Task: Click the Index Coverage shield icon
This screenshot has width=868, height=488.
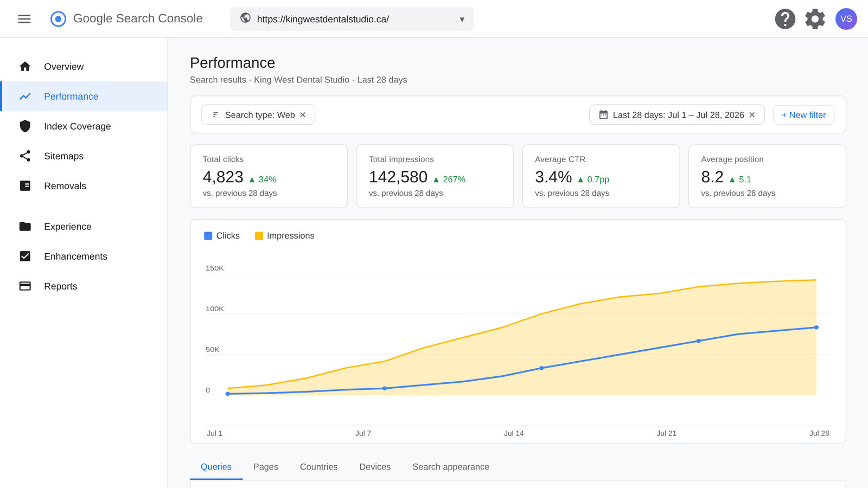Action: [25, 126]
